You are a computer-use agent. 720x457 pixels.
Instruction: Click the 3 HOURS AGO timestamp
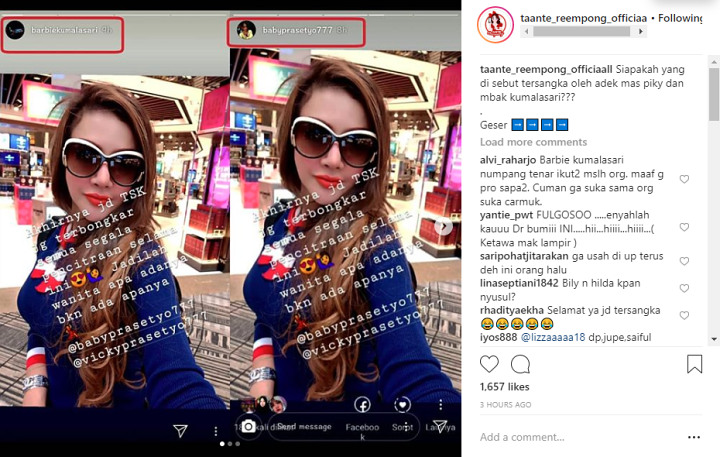(x=505, y=405)
